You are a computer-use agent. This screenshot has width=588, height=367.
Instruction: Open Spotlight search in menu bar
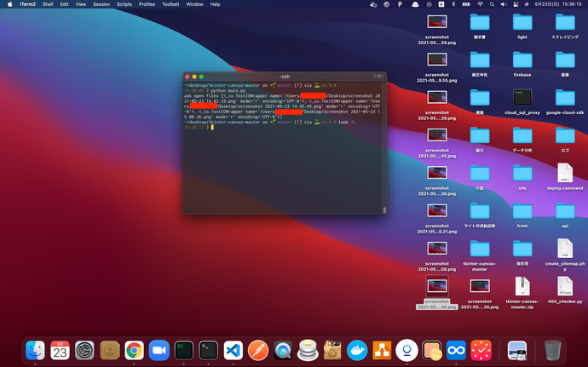pos(492,4)
